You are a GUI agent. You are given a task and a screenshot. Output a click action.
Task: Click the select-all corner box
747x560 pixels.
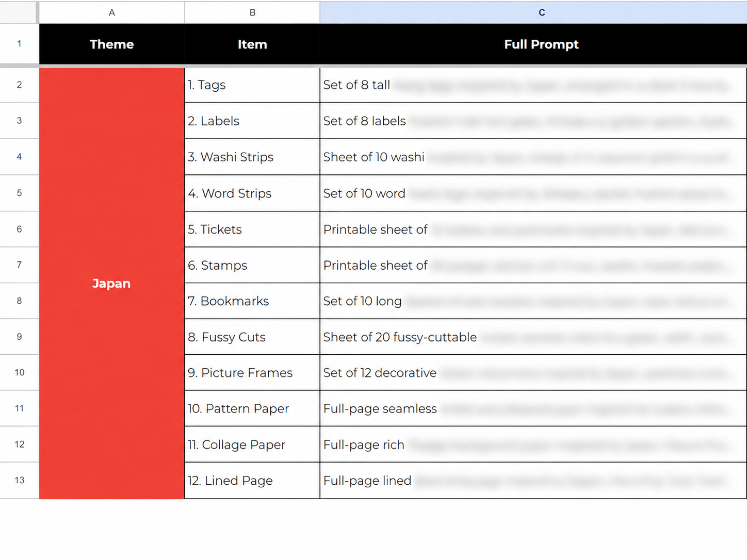click(19, 12)
